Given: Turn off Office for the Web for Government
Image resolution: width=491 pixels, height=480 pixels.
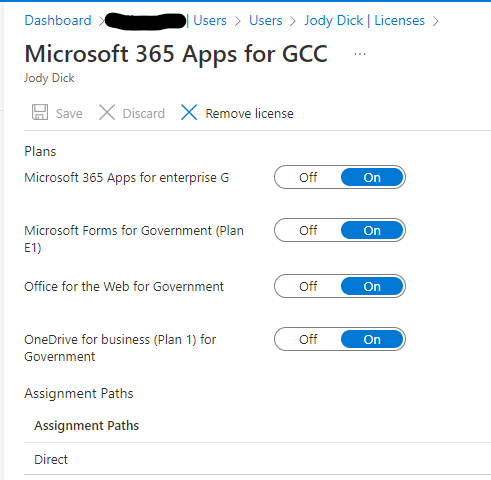Looking at the screenshot, I should coord(308,286).
